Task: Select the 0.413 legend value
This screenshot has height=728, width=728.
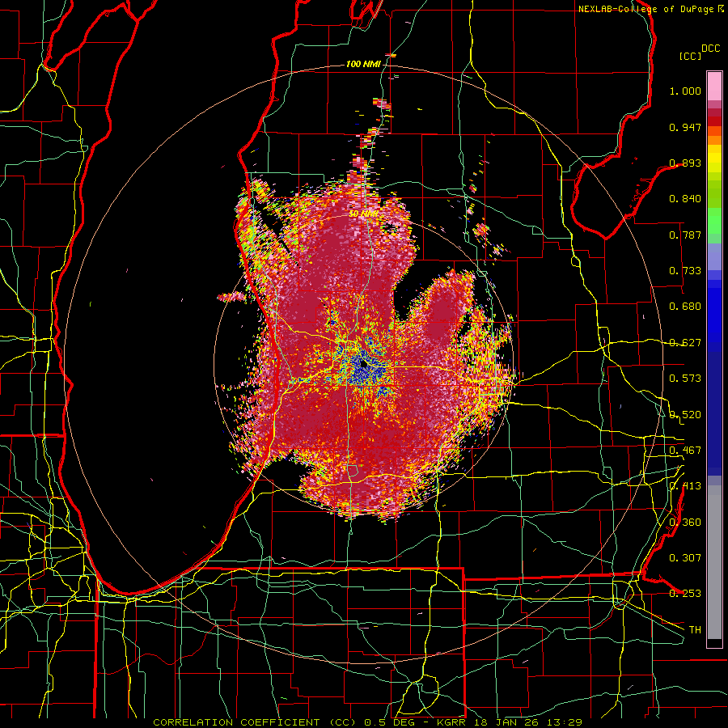Action: point(685,486)
